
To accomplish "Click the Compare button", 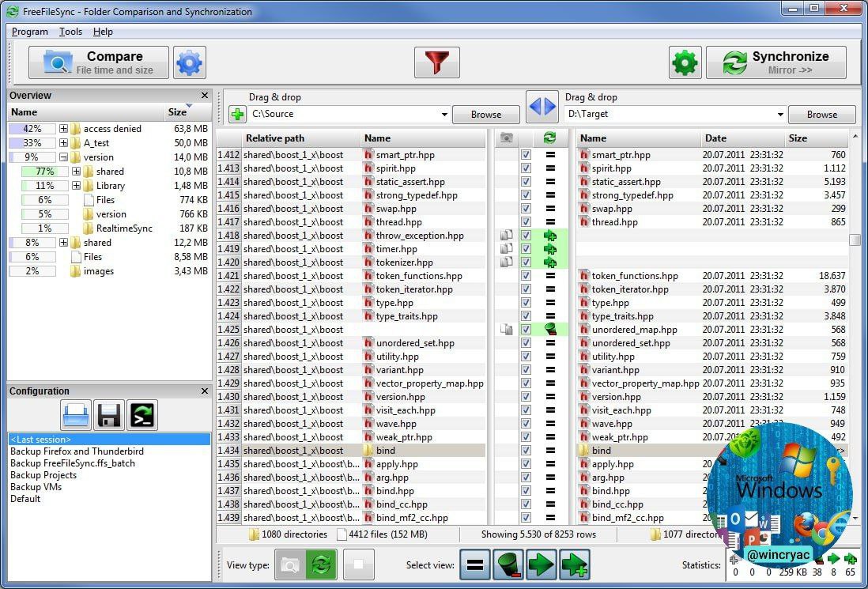I will pos(99,62).
